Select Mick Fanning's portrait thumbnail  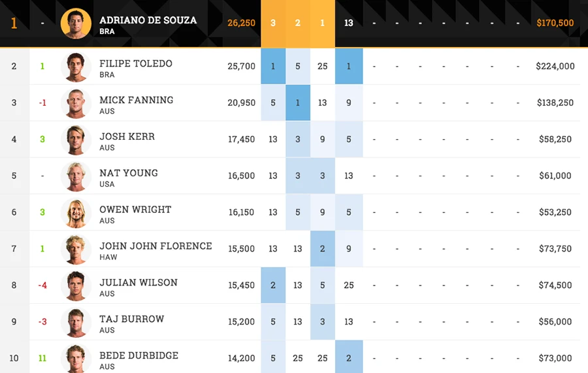[x=76, y=103]
